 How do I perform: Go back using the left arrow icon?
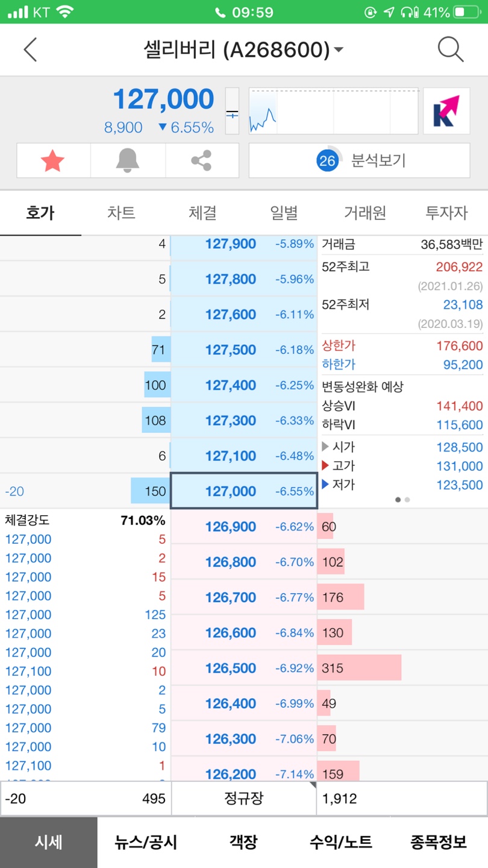point(30,49)
